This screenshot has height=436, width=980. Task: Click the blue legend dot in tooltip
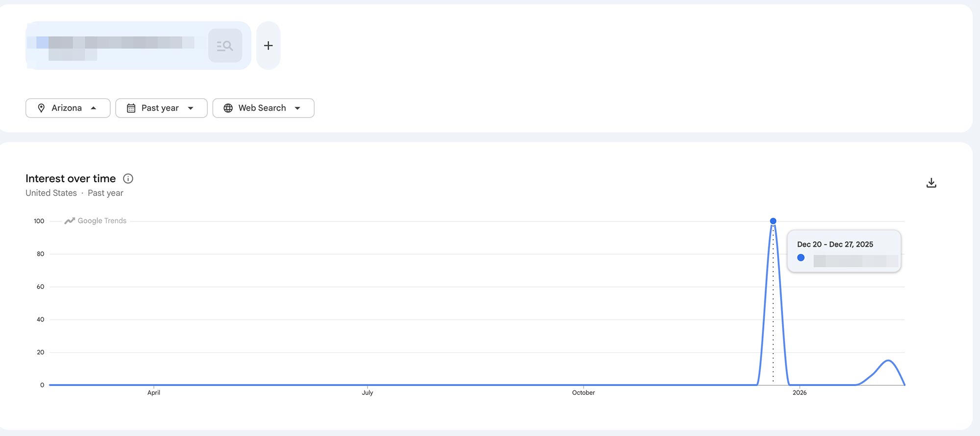tap(801, 258)
